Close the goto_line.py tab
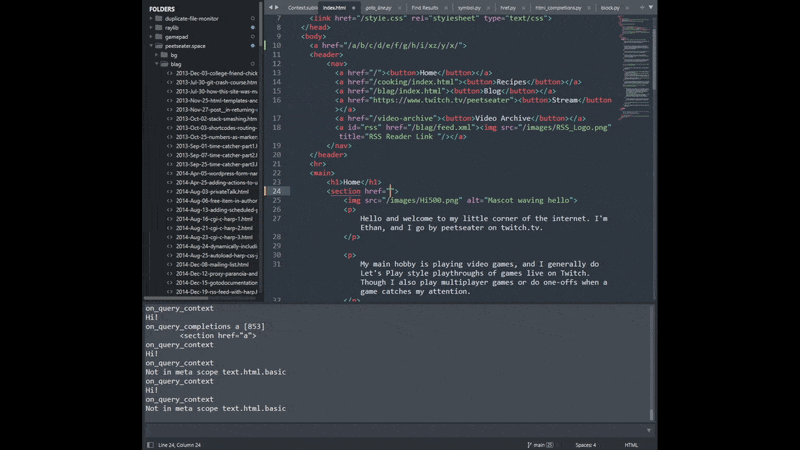The height and width of the screenshot is (450, 800). click(x=399, y=8)
